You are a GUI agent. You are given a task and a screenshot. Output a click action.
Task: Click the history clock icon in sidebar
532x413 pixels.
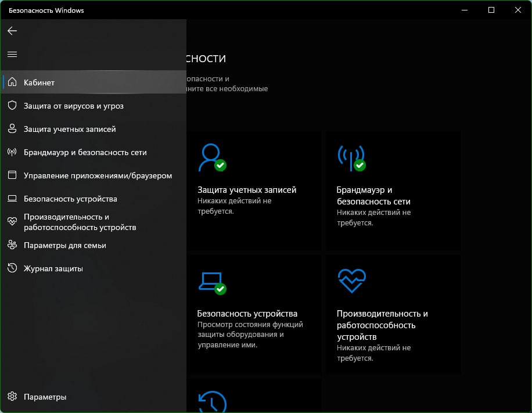click(12, 268)
